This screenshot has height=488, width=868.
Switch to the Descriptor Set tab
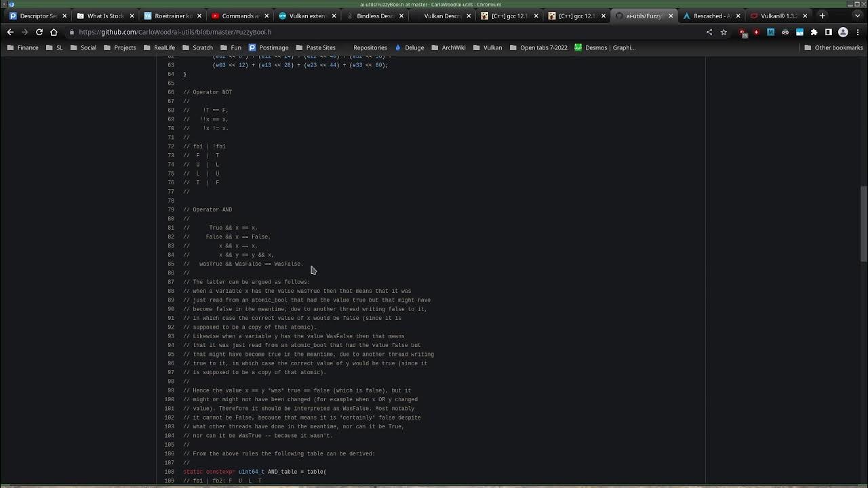tap(38, 16)
